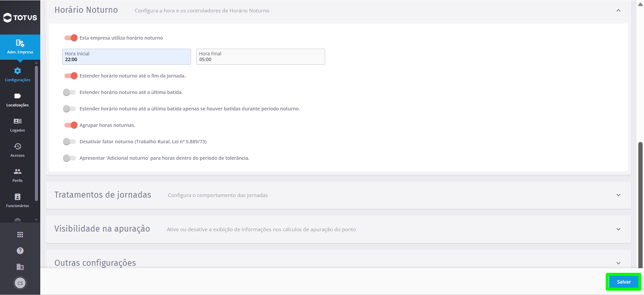
Task: Click 'Horário Noturno' section heading
Action: 86,10
